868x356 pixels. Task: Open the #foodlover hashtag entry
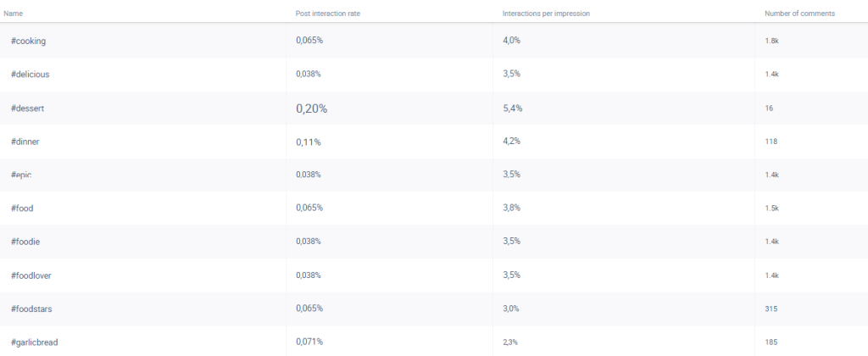pos(31,275)
